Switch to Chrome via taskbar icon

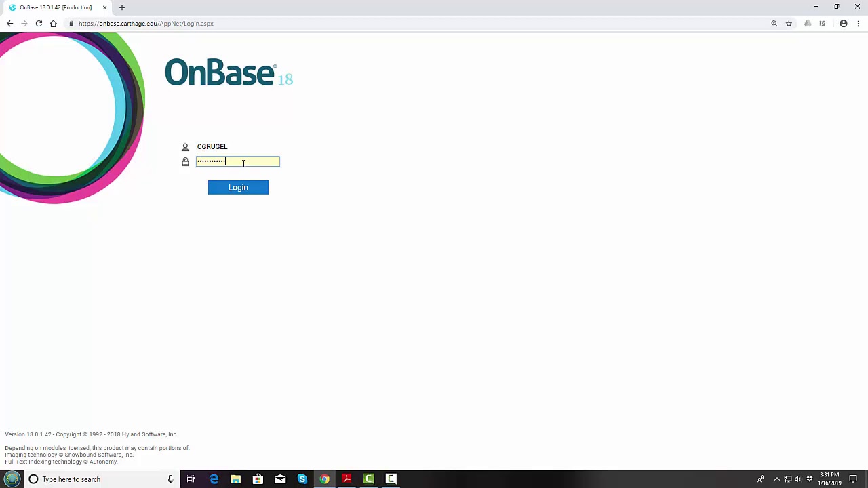pos(325,479)
